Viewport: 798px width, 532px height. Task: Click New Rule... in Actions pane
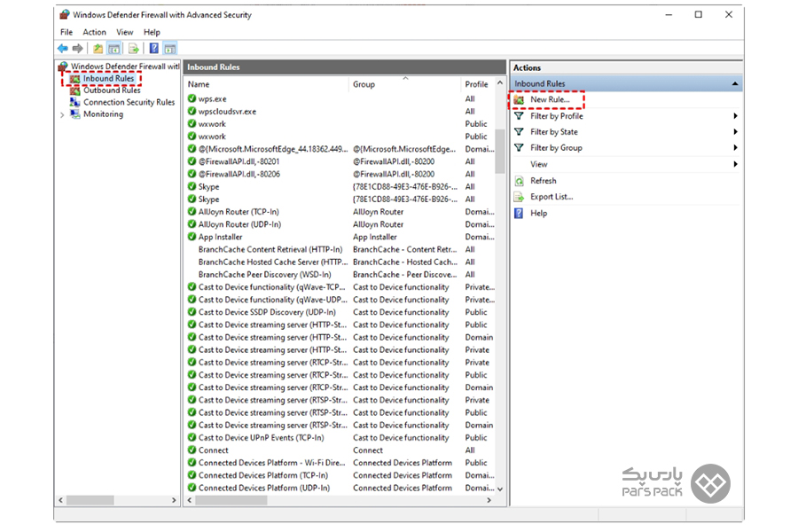(550, 100)
